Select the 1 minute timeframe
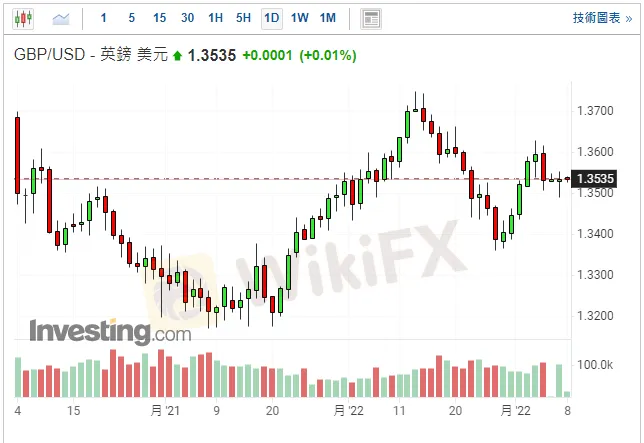The image size is (644, 443). point(104,18)
